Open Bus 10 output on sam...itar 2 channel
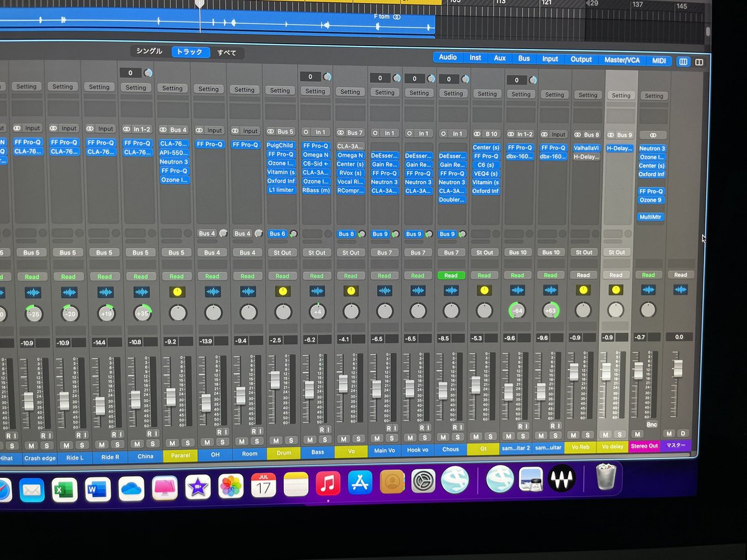 518,253
